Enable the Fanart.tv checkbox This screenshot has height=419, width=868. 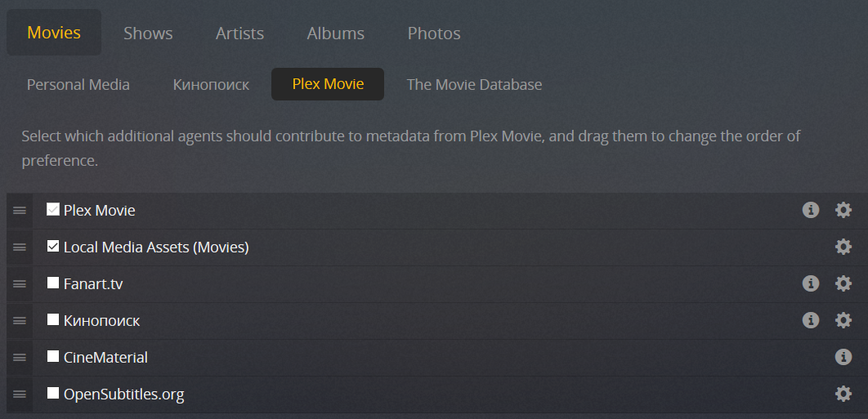[x=53, y=283]
